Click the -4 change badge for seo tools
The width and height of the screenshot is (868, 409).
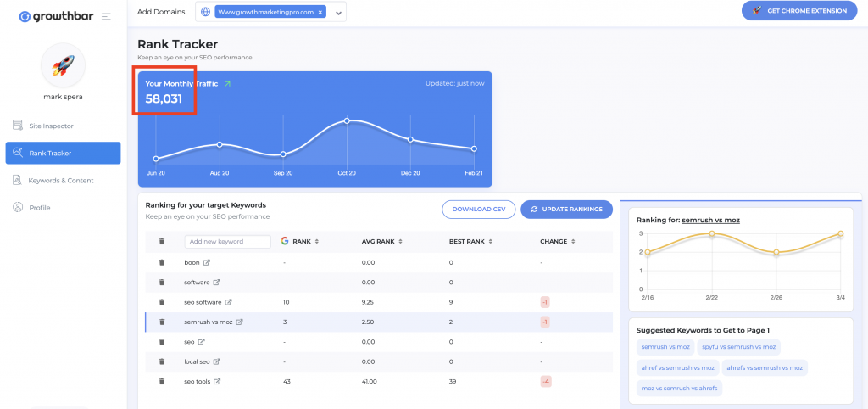tap(546, 381)
